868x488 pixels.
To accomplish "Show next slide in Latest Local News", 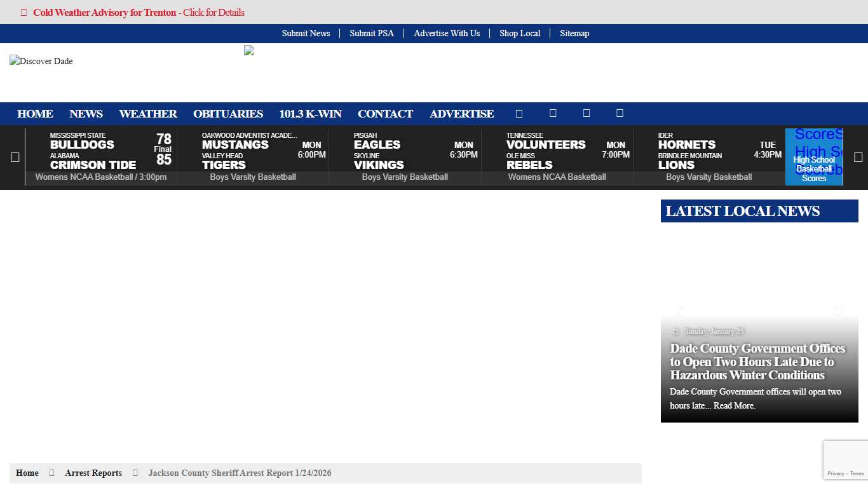I will click(x=838, y=311).
